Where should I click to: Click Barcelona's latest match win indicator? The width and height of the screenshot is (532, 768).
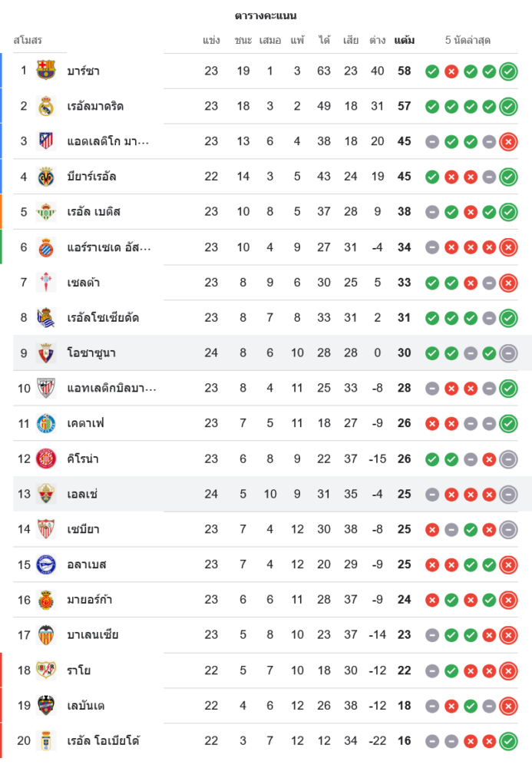[507, 71]
